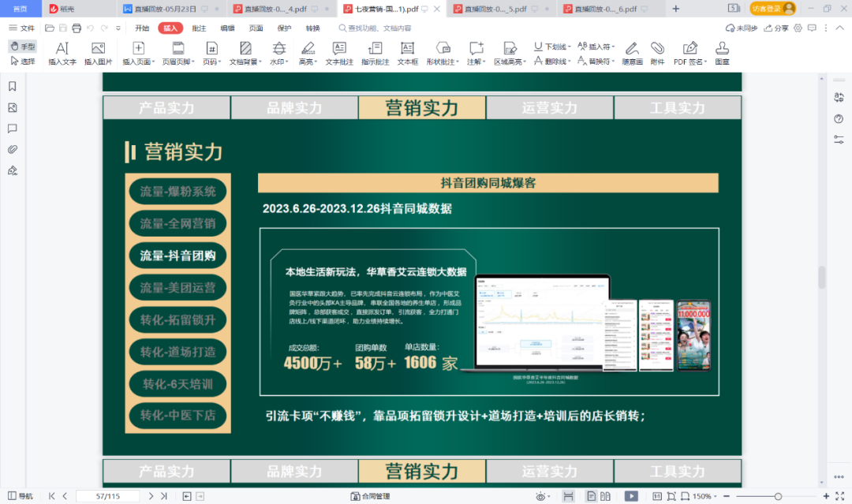Click the Translate icon in right sidebar
The height and width of the screenshot is (504, 852).
839,97
